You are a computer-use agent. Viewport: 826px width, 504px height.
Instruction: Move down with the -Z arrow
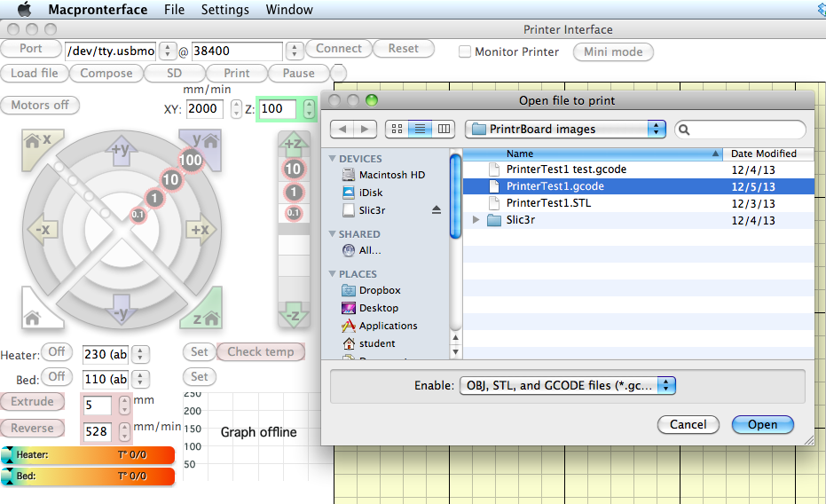pyautogui.click(x=294, y=316)
